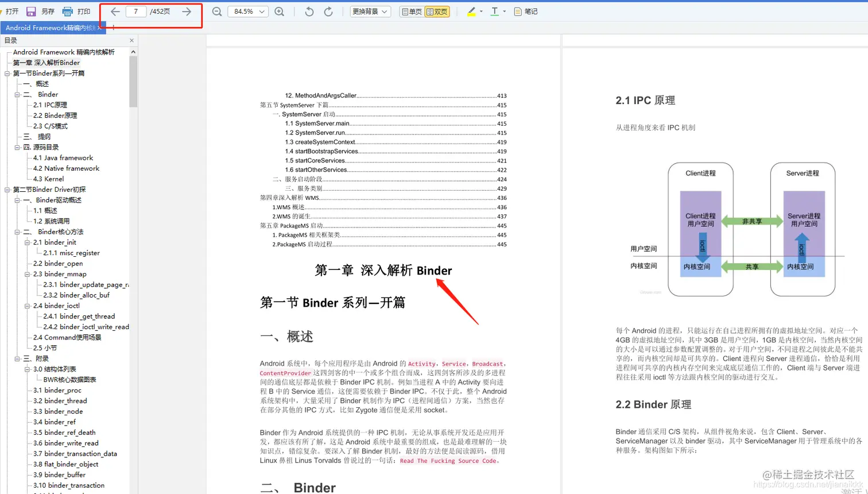The height and width of the screenshot is (494, 868).
Task: Open the Notes (笔记) tool
Action: click(x=526, y=11)
